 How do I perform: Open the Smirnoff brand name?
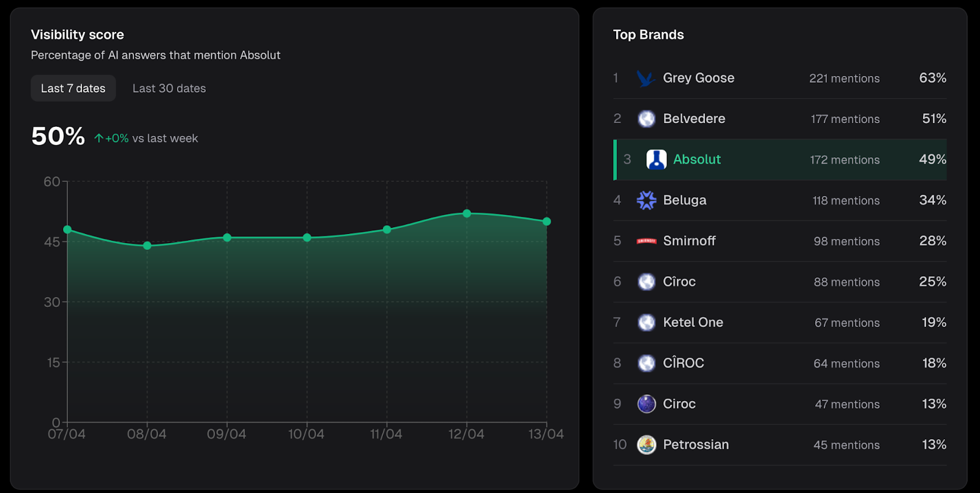tap(689, 241)
